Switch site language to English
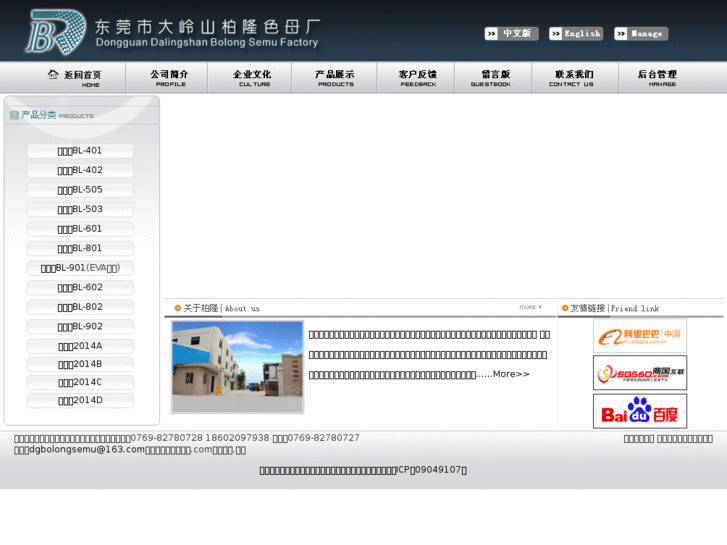The image size is (727, 545). 576,33
